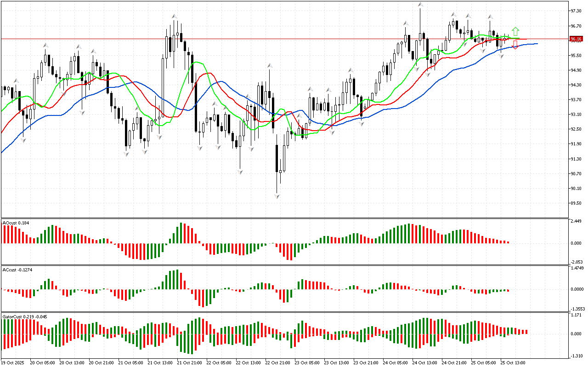
Task: Click the last down-fractal arrow near 25 Oct 13:00
Action: (x=502, y=56)
